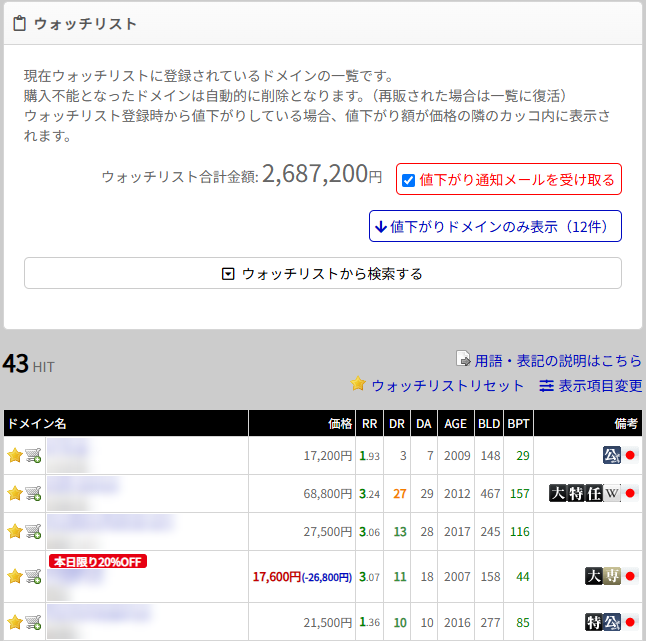This screenshot has width=646, height=641.
Task: Click 任 badge in 68,800円 row
Action: pos(594,493)
